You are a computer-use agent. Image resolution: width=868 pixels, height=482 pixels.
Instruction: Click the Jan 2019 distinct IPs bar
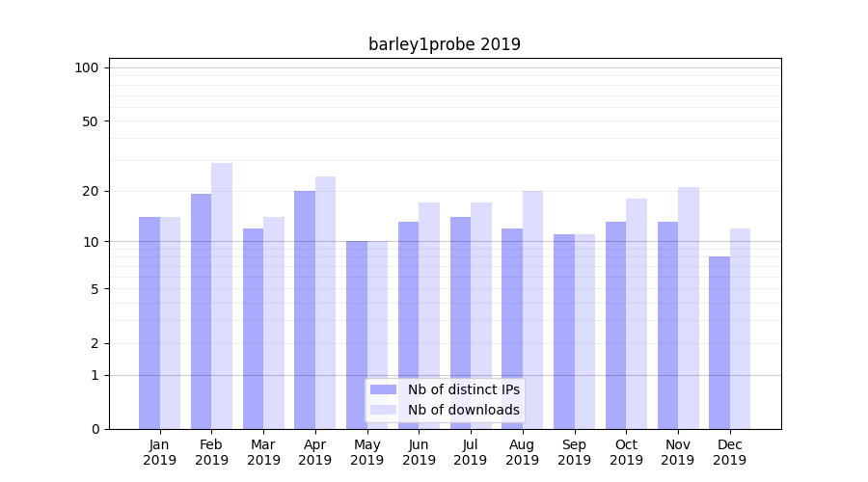click(149, 323)
